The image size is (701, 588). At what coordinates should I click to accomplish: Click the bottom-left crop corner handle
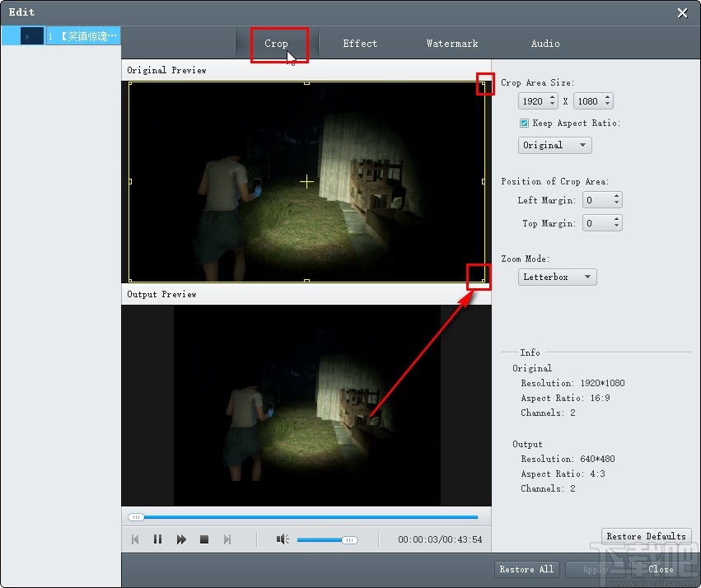point(129,281)
